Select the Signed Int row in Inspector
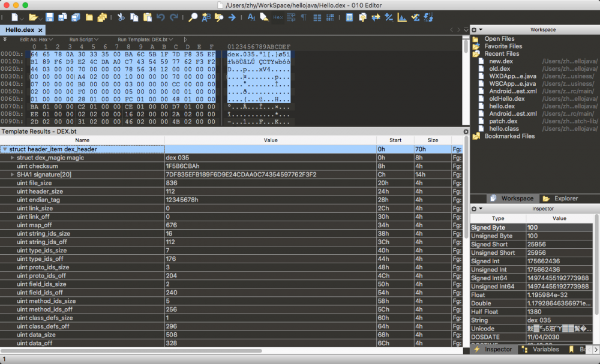The image size is (600, 364). pyautogui.click(x=485, y=261)
